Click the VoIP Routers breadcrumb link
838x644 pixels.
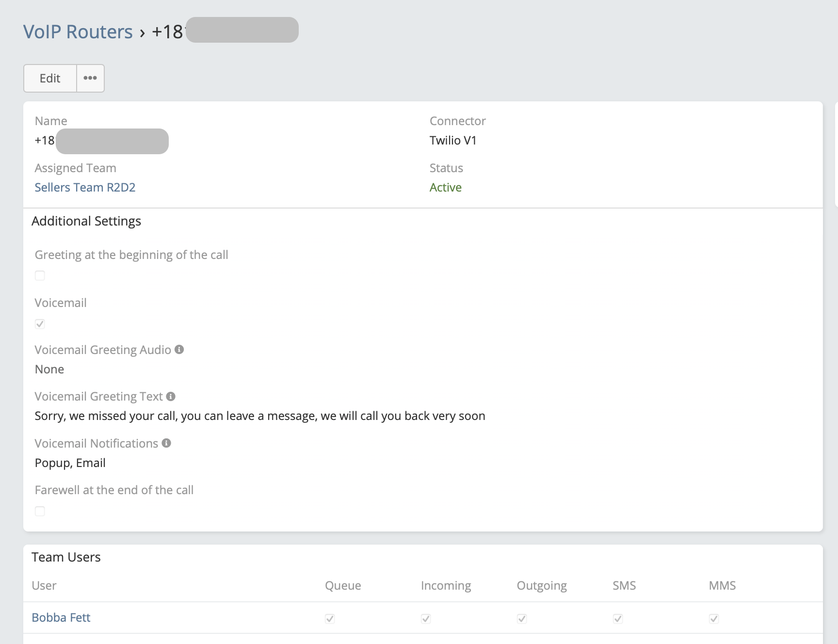pyautogui.click(x=78, y=32)
